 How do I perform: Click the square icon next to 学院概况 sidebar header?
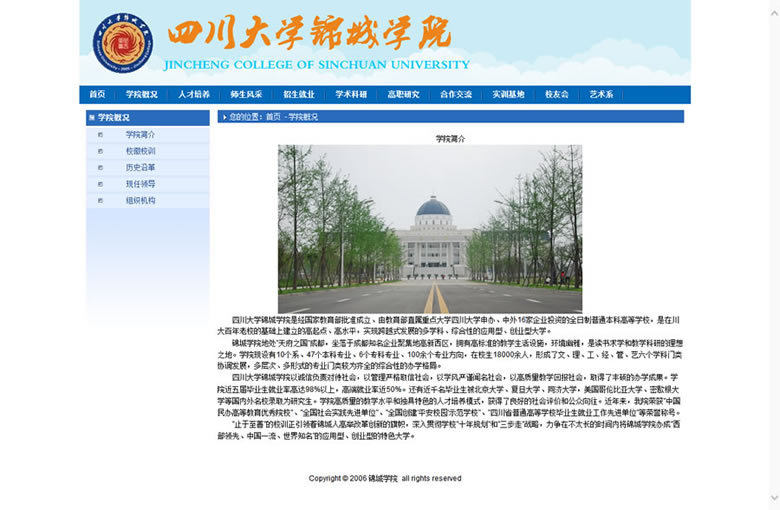pyautogui.click(x=92, y=118)
